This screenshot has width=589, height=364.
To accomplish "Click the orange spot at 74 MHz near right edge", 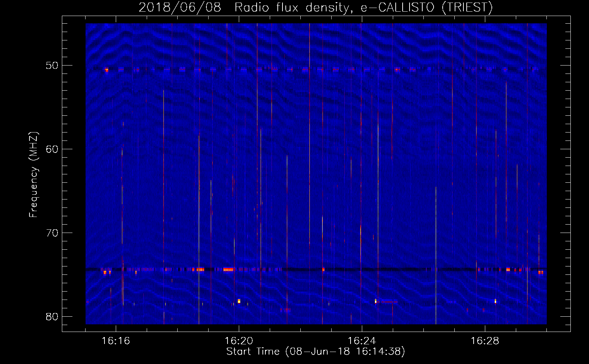I will pos(541,272).
